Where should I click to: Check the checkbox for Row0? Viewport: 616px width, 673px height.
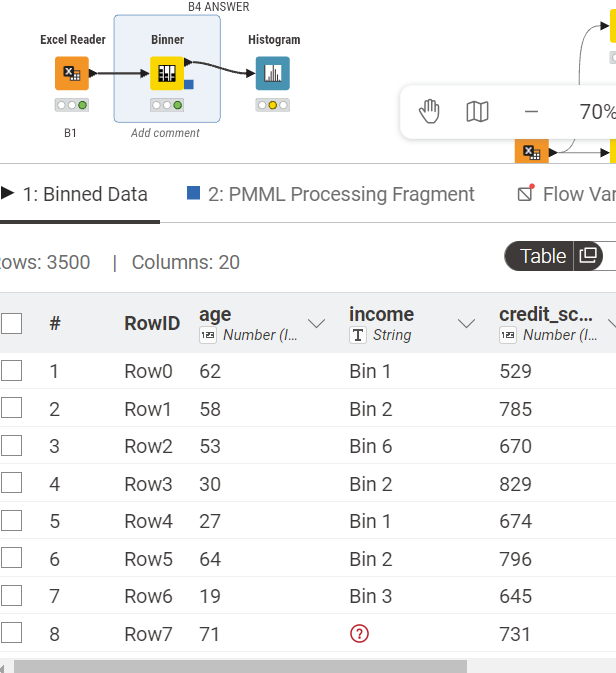pyautogui.click(x=12, y=371)
